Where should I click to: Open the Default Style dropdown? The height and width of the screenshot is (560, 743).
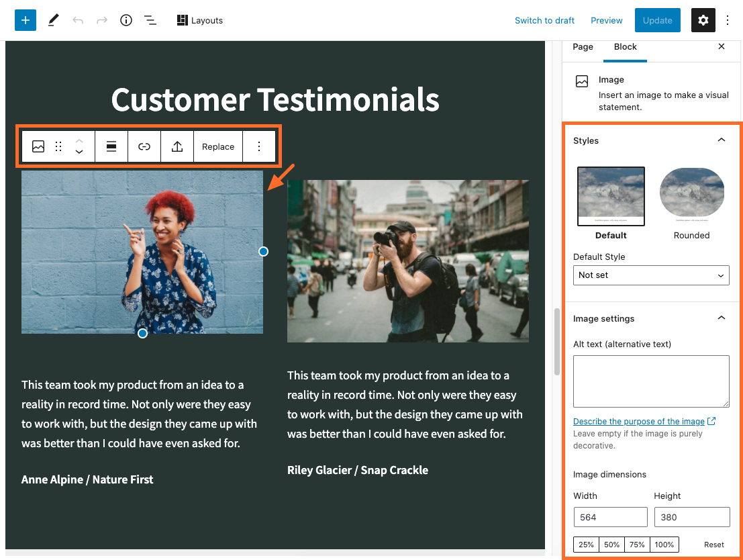click(651, 275)
